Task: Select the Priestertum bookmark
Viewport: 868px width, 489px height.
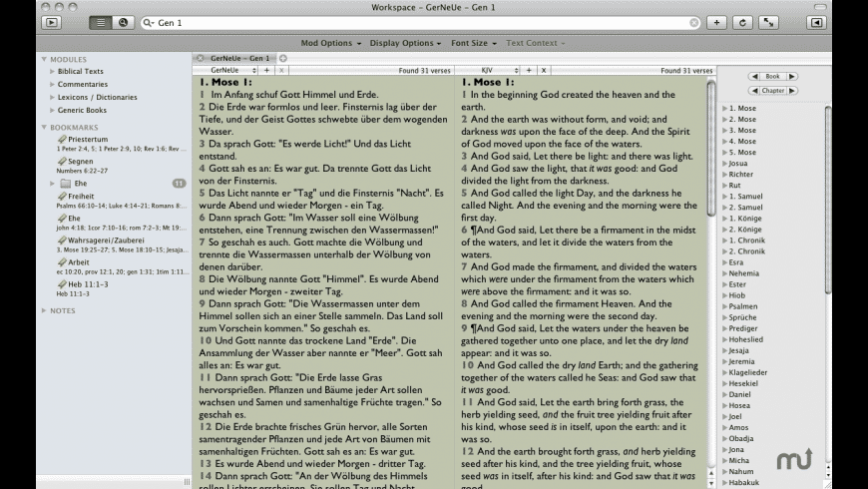Action: (88, 139)
